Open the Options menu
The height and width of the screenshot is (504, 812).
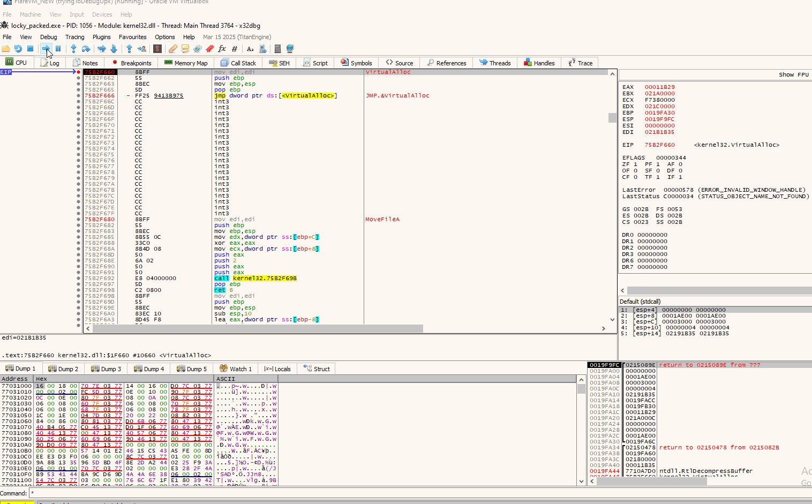(165, 37)
